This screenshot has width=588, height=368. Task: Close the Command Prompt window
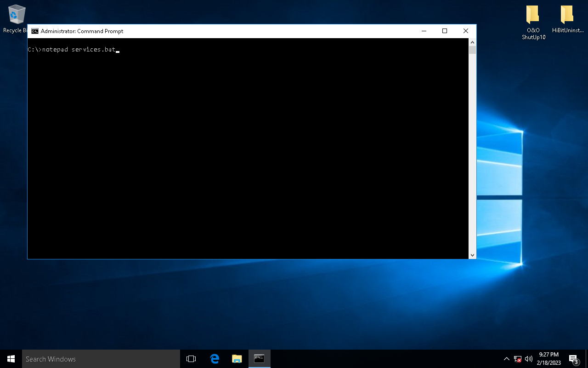[x=466, y=31]
